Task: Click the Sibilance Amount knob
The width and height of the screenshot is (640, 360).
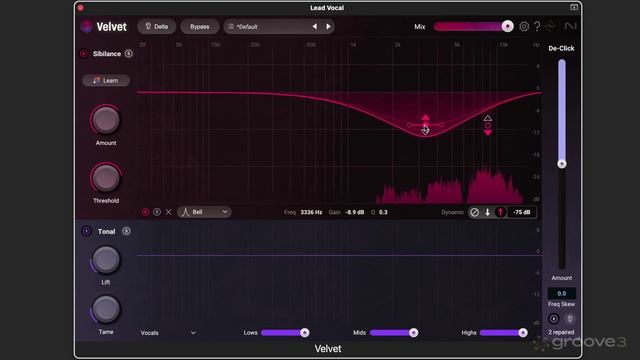Action: (106, 120)
